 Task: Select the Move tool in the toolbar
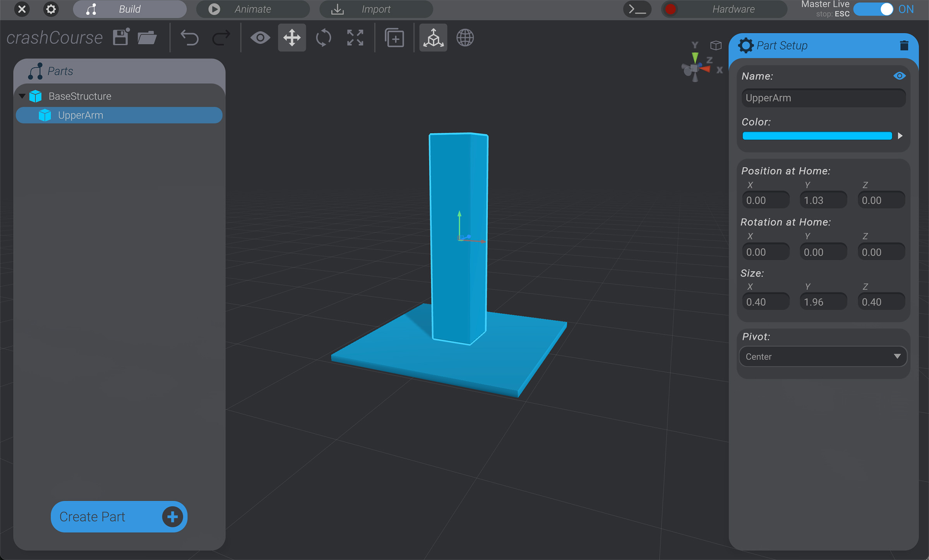(291, 38)
